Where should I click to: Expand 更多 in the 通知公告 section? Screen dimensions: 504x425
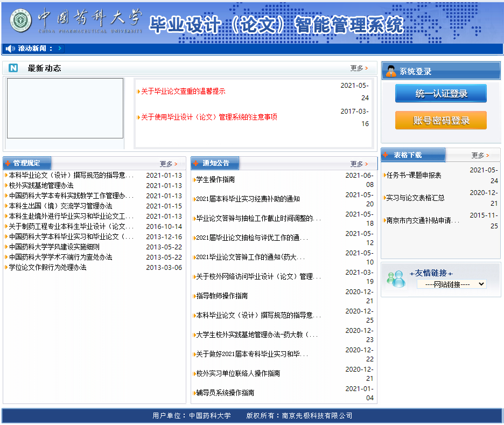point(359,164)
